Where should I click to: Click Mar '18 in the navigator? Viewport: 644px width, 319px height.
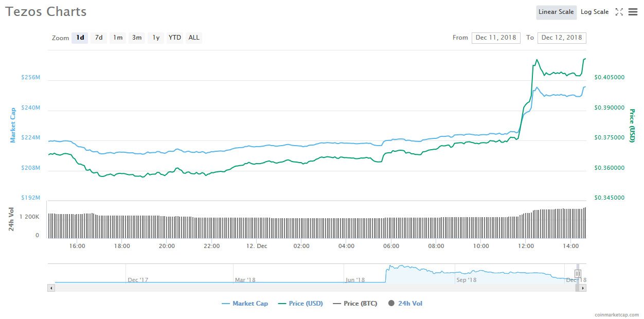click(x=245, y=280)
